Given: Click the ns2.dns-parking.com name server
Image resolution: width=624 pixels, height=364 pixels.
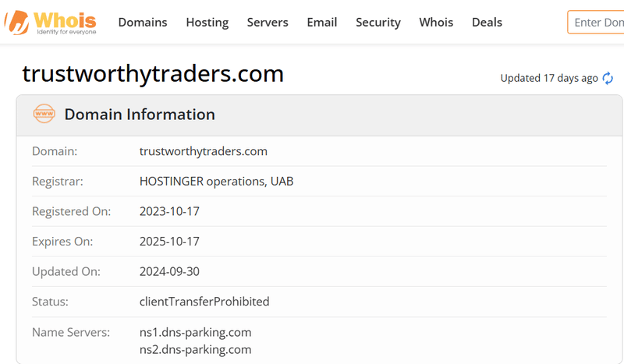Looking at the screenshot, I should pos(196,350).
